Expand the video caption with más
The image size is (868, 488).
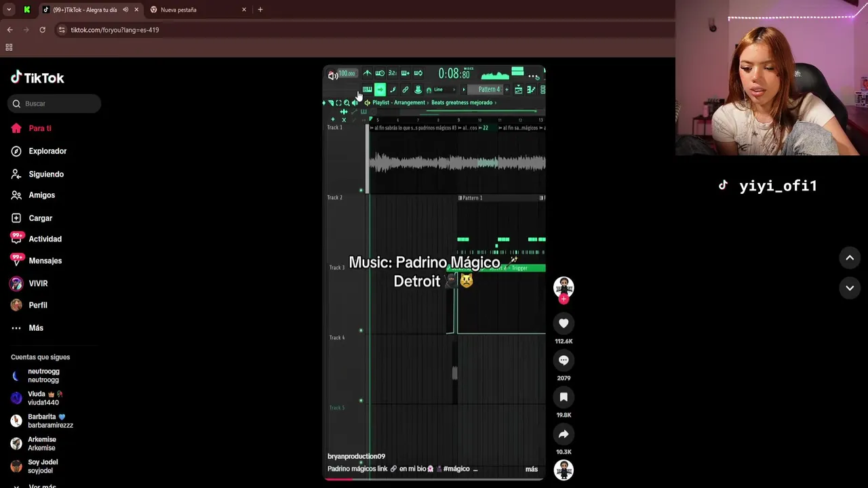pyautogui.click(x=532, y=469)
